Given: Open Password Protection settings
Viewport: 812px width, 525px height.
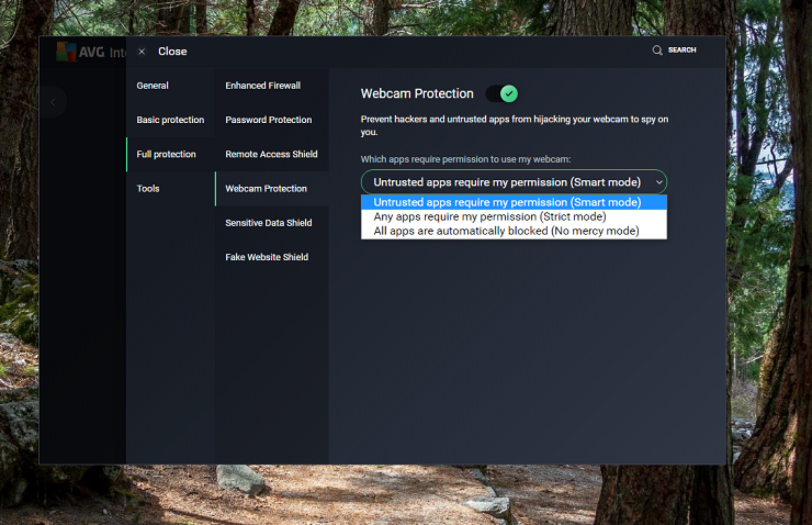Looking at the screenshot, I should pos(268,120).
